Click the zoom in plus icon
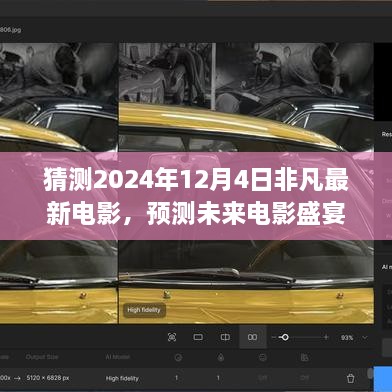The height and width of the screenshot is (392, 392). [x=326, y=337]
